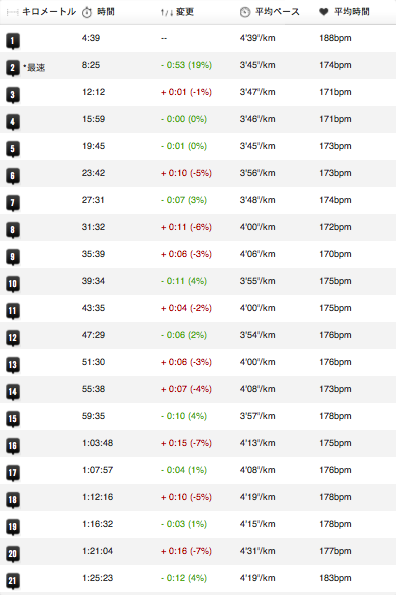
Task: Click the 4'31"/km pace in lap 20
Action: click(x=258, y=551)
